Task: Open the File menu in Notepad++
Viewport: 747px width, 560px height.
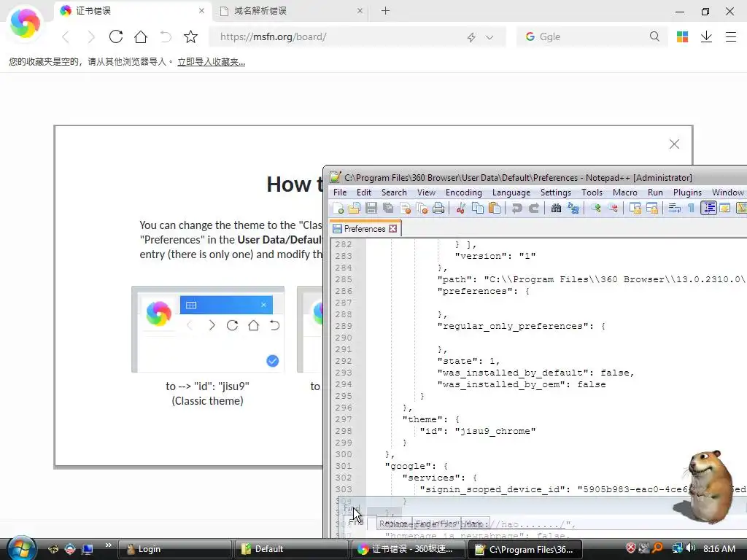Action: click(x=340, y=192)
